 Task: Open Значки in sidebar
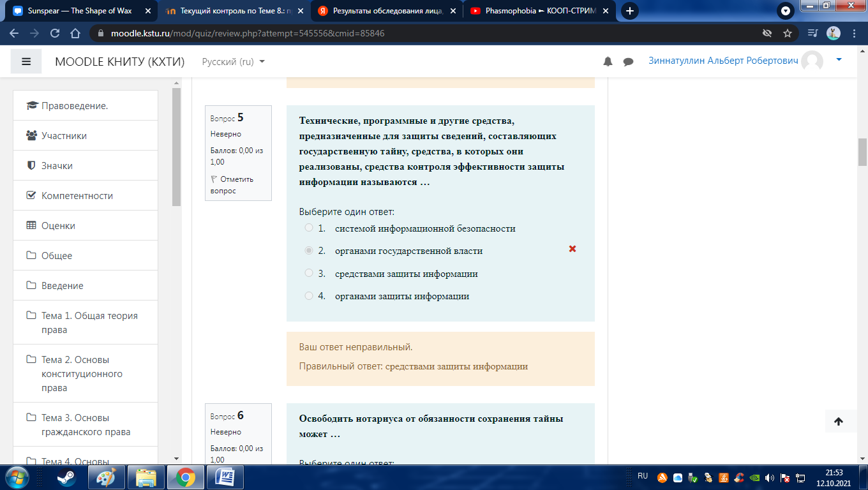pyautogui.click(x=86, y=165)
